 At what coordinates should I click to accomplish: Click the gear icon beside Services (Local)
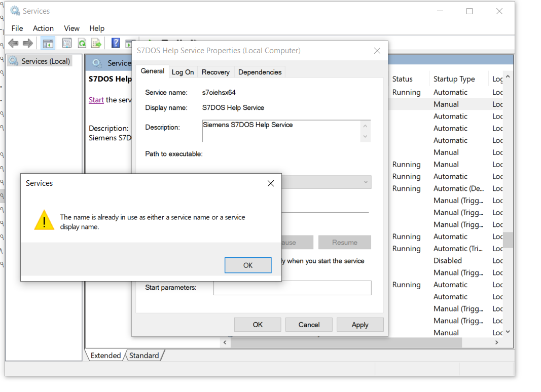(14, 61)
